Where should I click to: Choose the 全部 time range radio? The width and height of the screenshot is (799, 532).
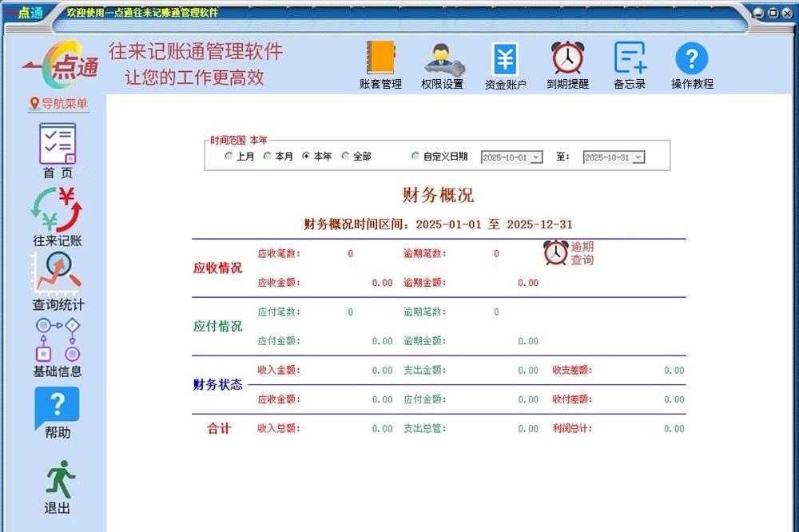346,157
